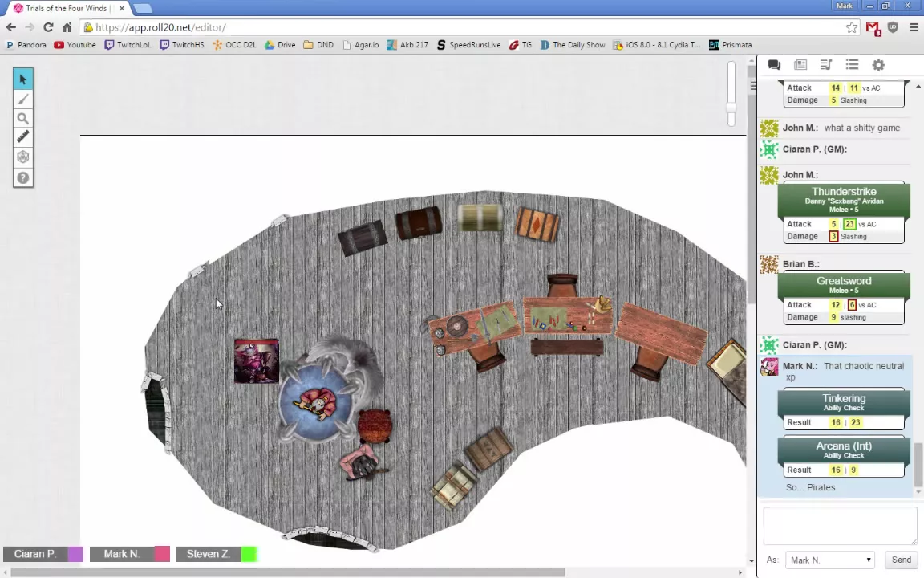Click the Mark Chrome profile button
924x578 pixels.
coord(844,6)
